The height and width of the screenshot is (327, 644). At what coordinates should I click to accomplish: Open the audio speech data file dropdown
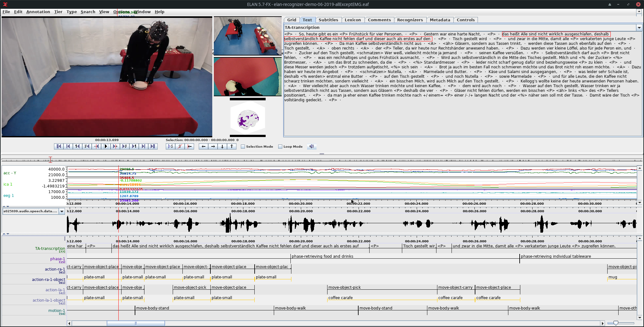point(62,211)
